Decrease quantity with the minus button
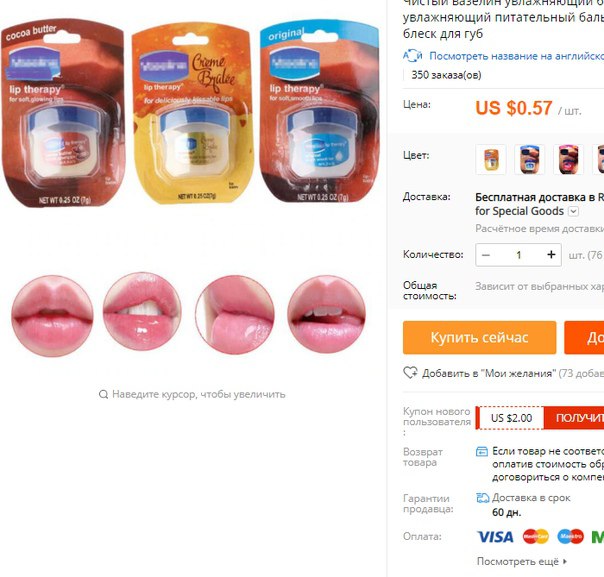The image size is (604, 577). click(486, 255)
